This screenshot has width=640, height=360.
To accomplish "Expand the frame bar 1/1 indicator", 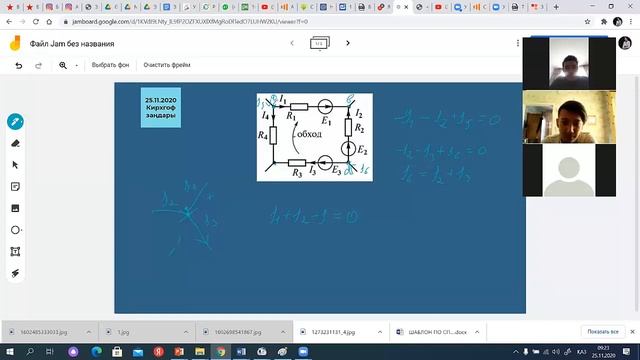I will coord(320,43).
